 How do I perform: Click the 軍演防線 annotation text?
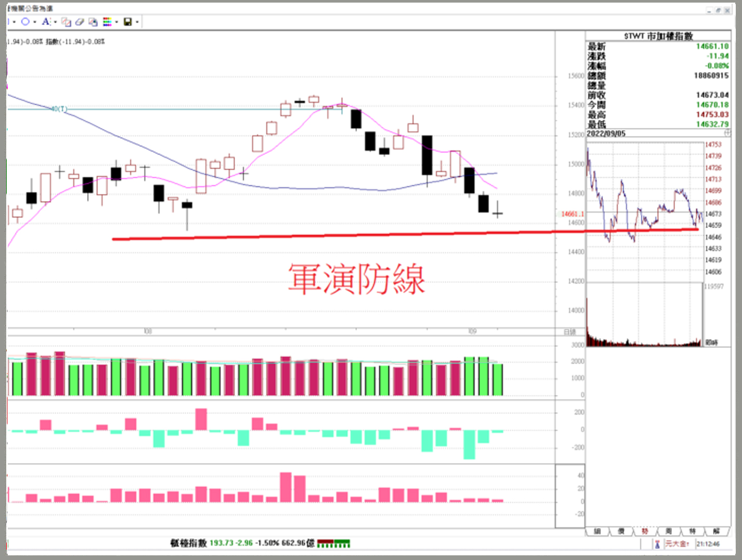click(357, 279)
